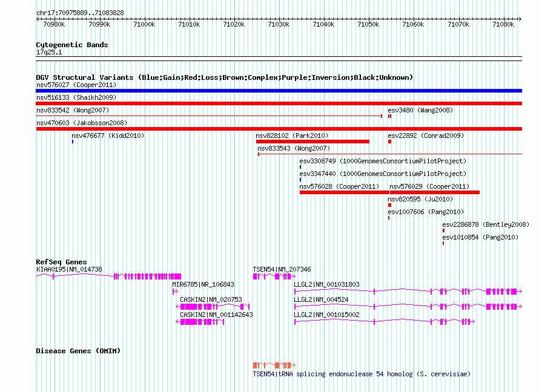Click the KIAA0195 NM_014738 gene glyph

click(108, 276)
